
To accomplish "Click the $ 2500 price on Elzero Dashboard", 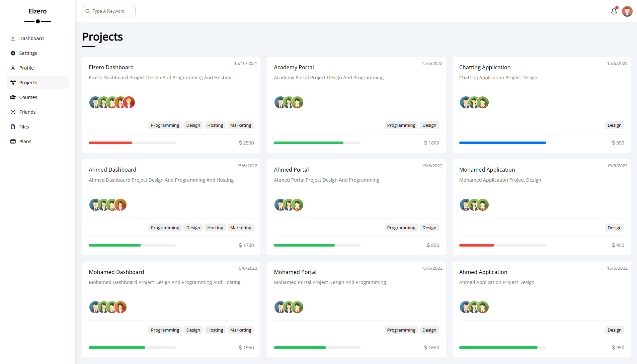I will coord(246,143).
